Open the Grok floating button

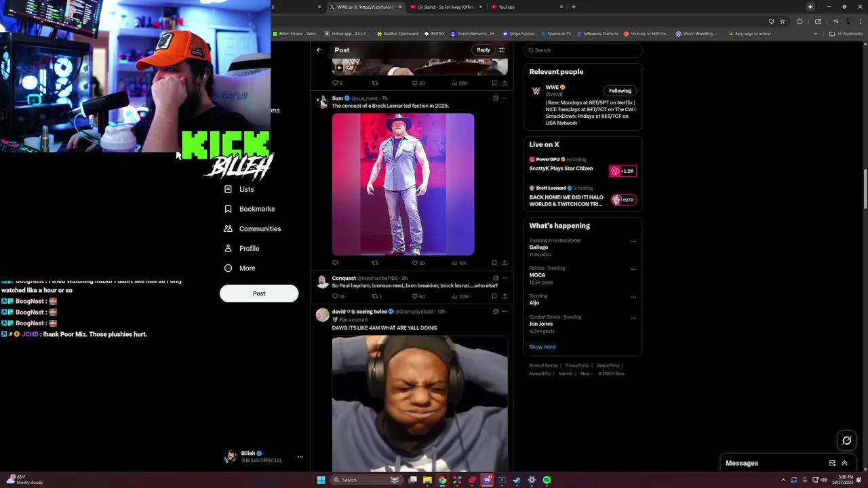click(x=846, y=441)
